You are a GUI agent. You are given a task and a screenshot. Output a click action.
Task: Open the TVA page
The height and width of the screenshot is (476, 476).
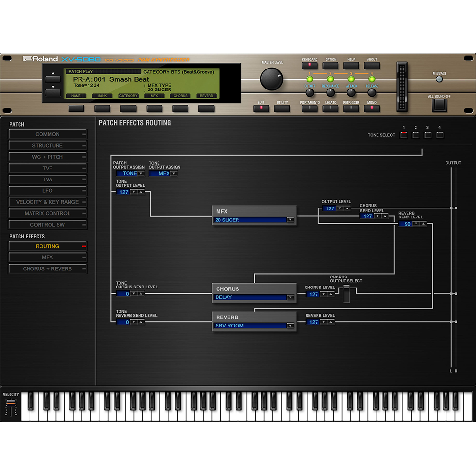(x=48, y=179)
